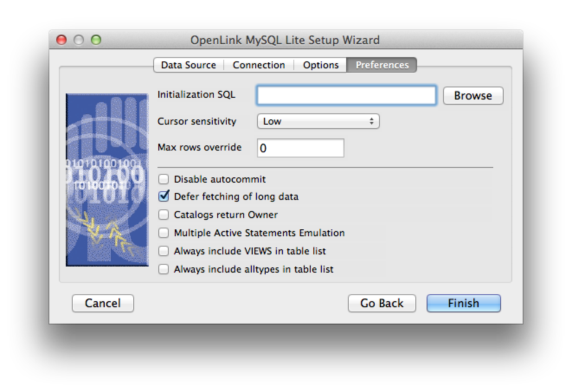Image resolution: width=572 pixels, height=392 pixels.
Task: Check Always include VIEWS in table list
Action: click(x=163, y=251)
